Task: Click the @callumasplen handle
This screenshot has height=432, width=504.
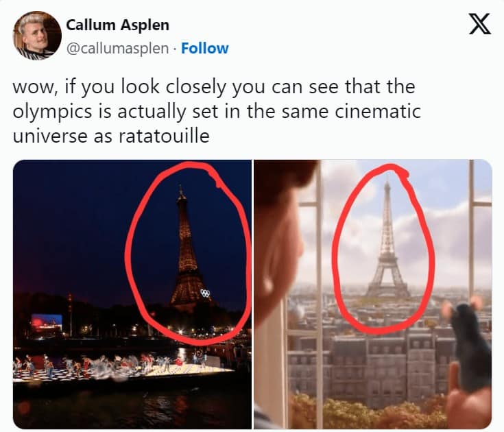Action: (117, 49)
